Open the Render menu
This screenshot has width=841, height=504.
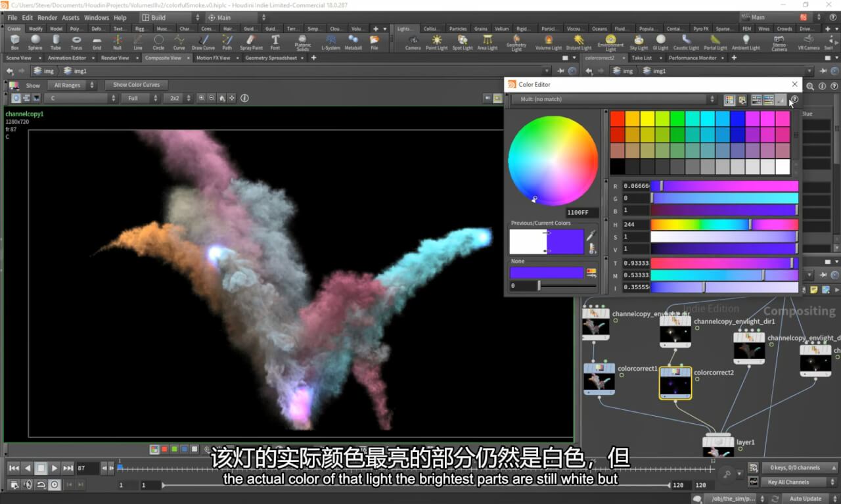47,18
